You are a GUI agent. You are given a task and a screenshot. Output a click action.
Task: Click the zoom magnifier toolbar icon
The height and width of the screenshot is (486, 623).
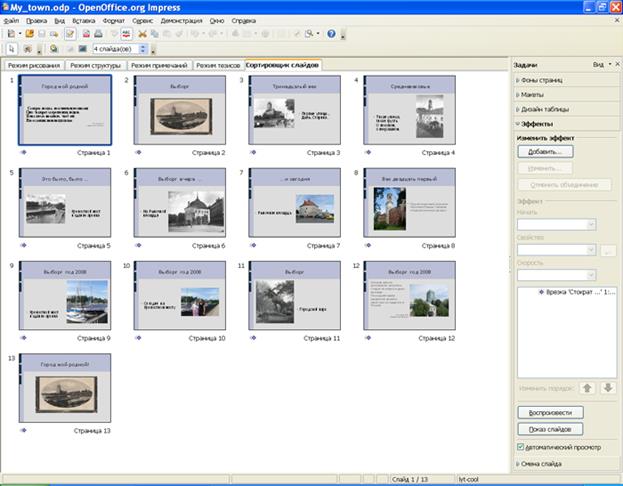coord(311,33)
